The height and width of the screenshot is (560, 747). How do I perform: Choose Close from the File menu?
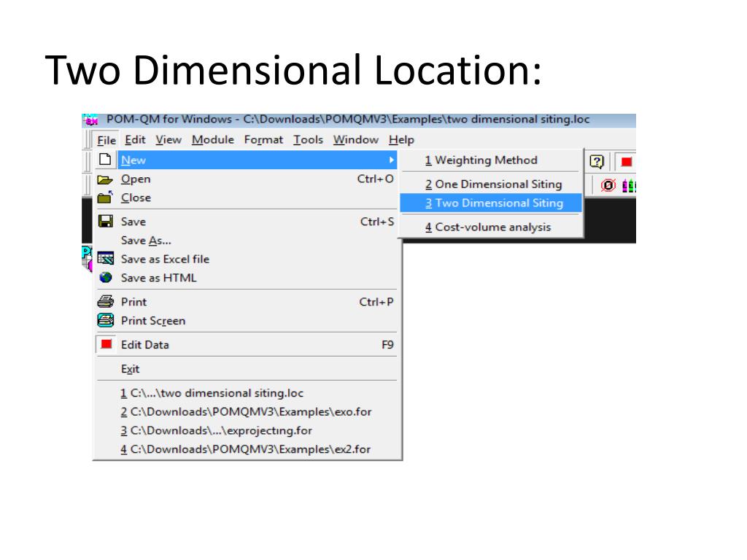tap(247, 198)
